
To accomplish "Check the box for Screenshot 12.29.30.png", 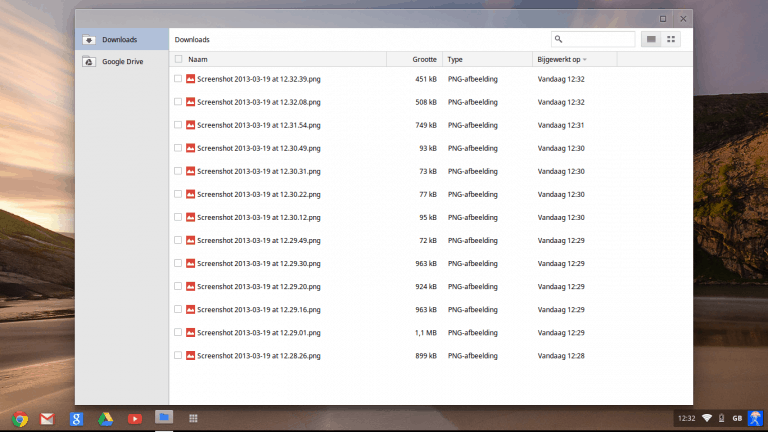I will (x=178, y=263).
